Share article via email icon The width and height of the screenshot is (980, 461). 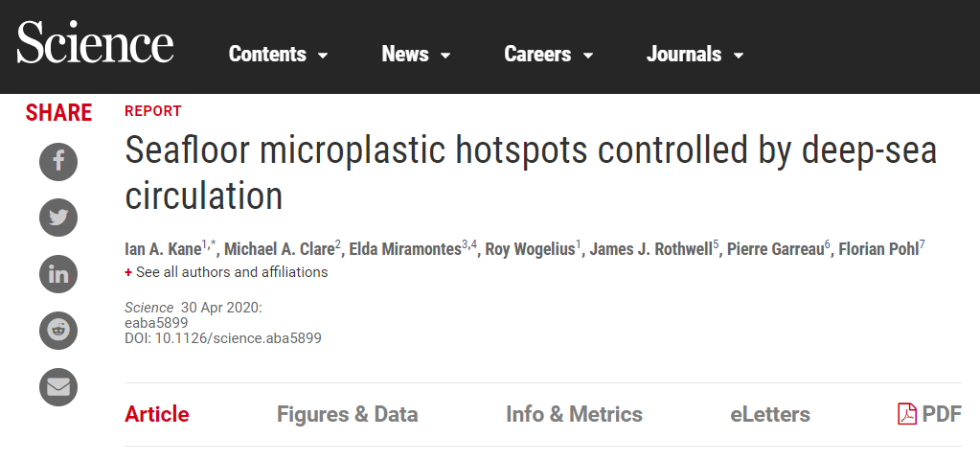58,387
